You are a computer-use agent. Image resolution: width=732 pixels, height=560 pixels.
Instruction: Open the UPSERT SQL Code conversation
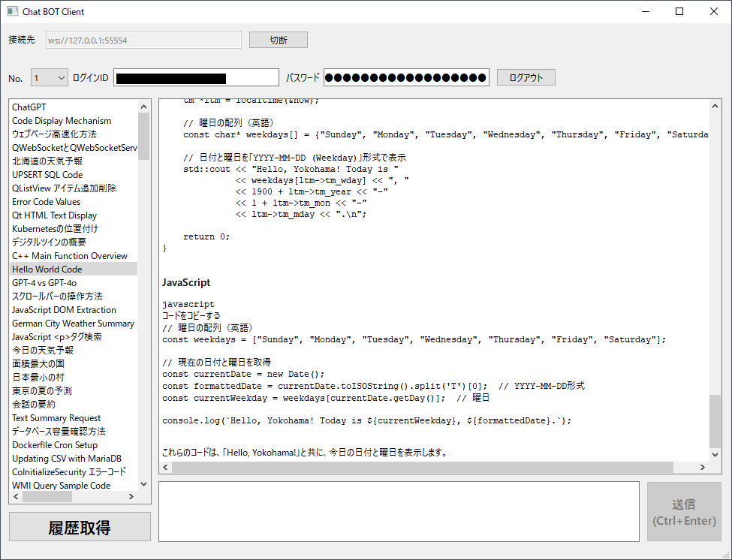(47, 175)
